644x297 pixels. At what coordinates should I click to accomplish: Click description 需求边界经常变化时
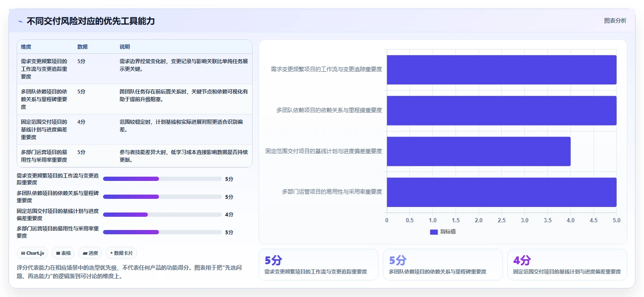[x=184, y=65]
